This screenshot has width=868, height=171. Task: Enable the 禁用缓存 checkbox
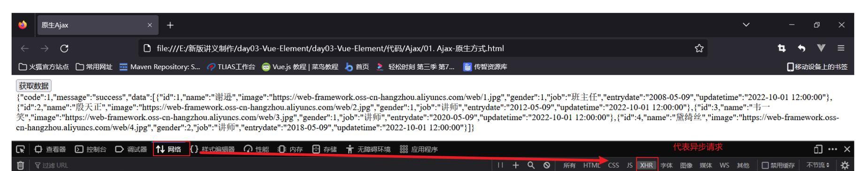(766, 165)
